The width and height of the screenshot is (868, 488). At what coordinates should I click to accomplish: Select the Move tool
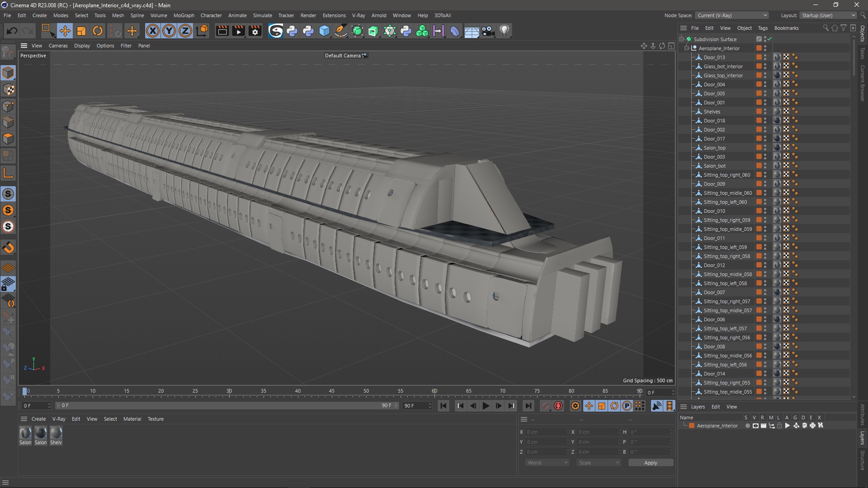click(x=65, y=31)
